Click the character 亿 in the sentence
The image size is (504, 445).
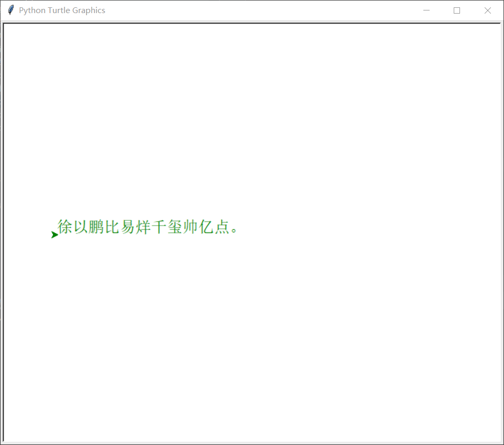point(206,228)
